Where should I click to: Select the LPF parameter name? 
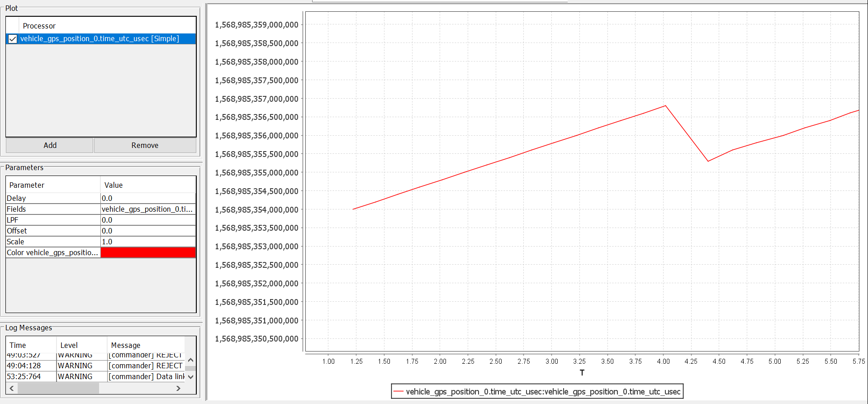click(53, 220)
